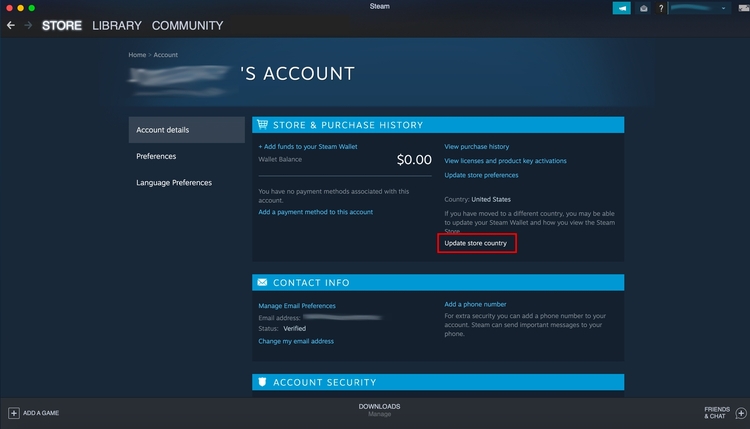Click the Home breadcrumb link
The width and height of the screenshot is (750, 429).
click(x=137, y=55)
